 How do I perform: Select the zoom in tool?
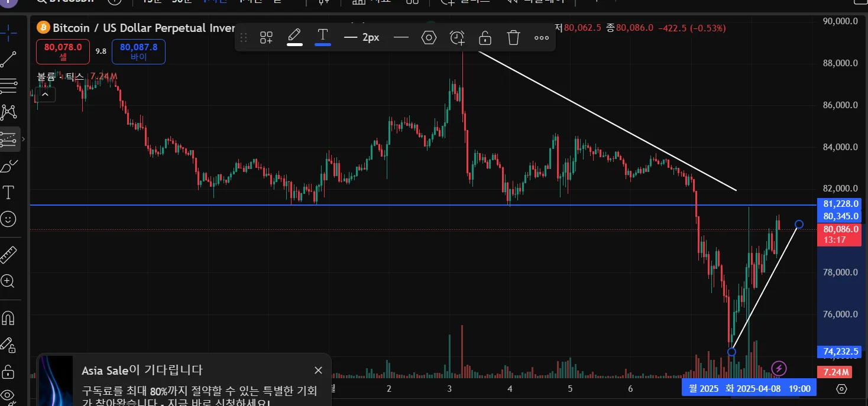[x=8, y=281]
